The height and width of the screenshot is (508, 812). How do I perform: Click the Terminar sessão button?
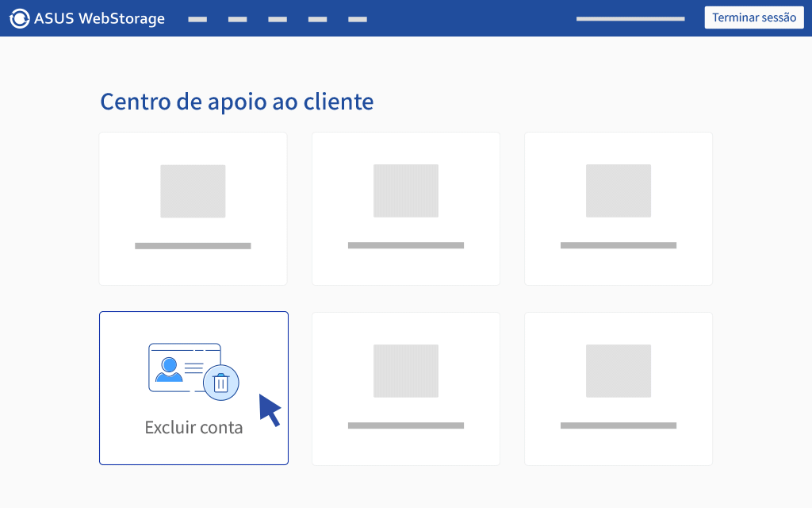tap(754, 17)
